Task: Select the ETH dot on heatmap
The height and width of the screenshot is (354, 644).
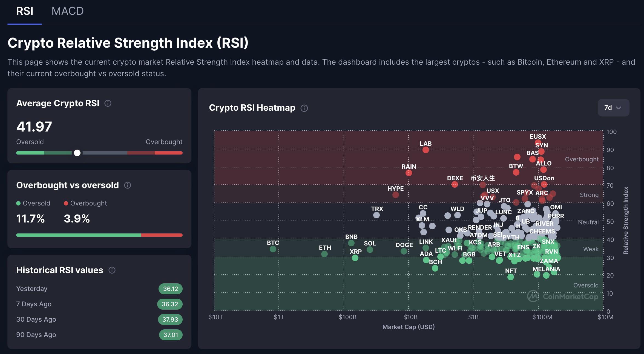Action: click(324, 254)
